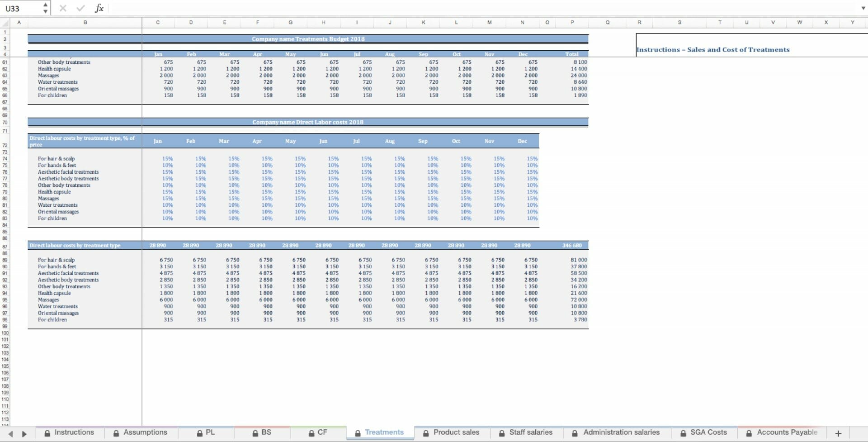Screen dimensions: 868x442
Task: Select column C header
Action: click(158, 22)
